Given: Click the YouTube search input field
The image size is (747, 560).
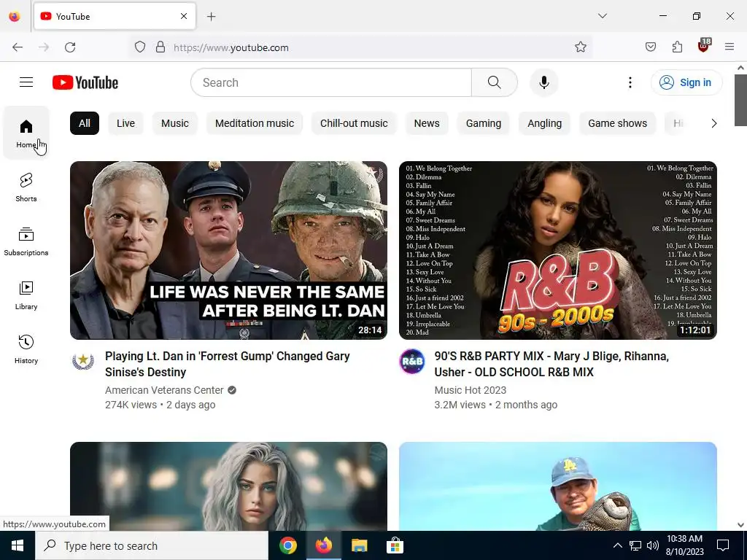Looking at the screenshot, I should tap(331, 82).
